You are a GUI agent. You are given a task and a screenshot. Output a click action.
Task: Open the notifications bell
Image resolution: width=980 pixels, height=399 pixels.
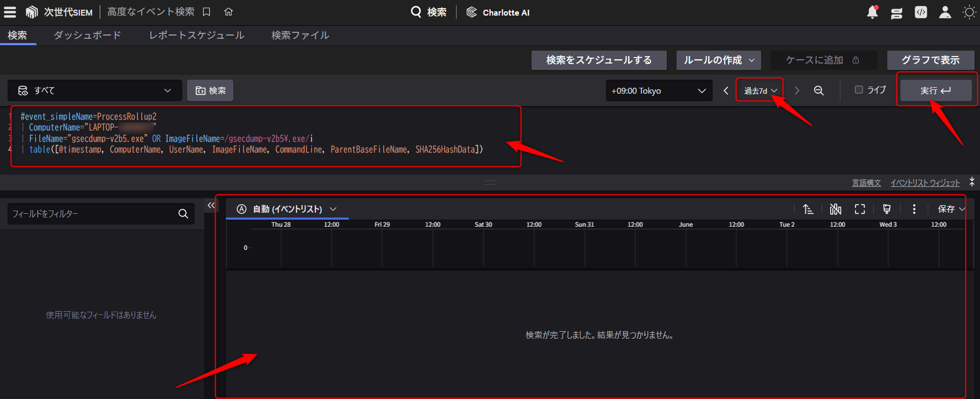(872, 12)
